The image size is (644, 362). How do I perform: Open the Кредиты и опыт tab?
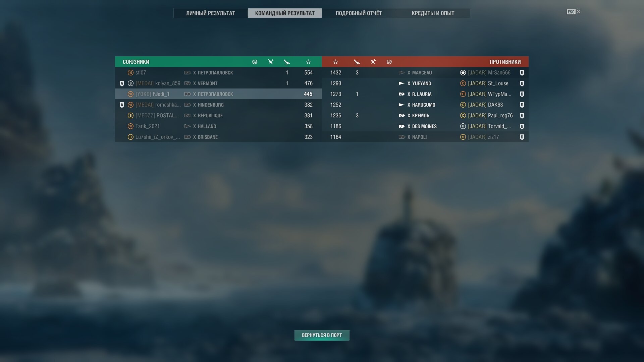433,13
